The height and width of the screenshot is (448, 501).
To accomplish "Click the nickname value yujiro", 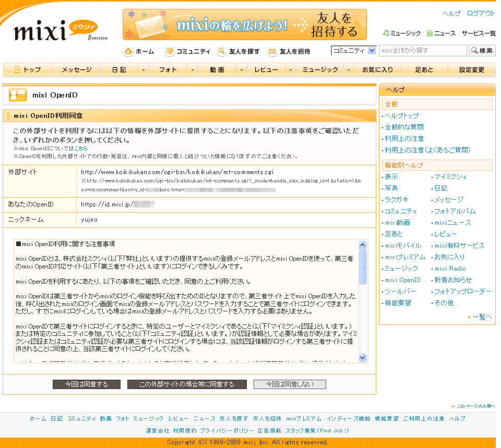I will [x=89, y=220].
